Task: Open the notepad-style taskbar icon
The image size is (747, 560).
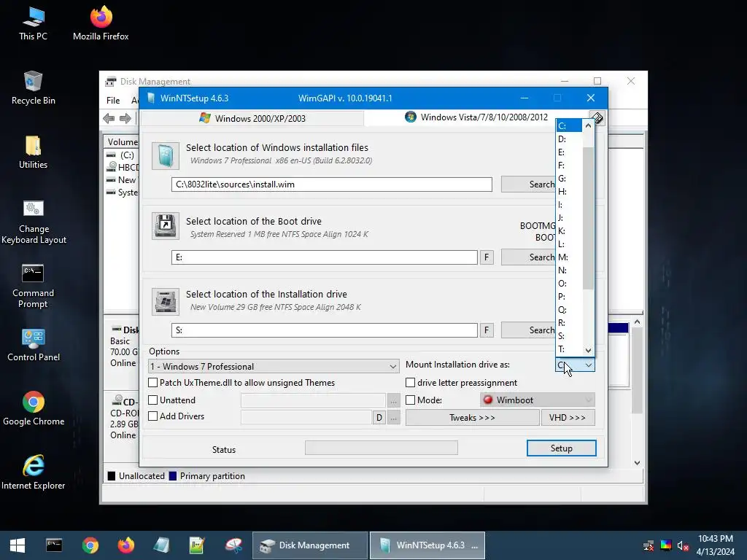Action: coord(161,545)
